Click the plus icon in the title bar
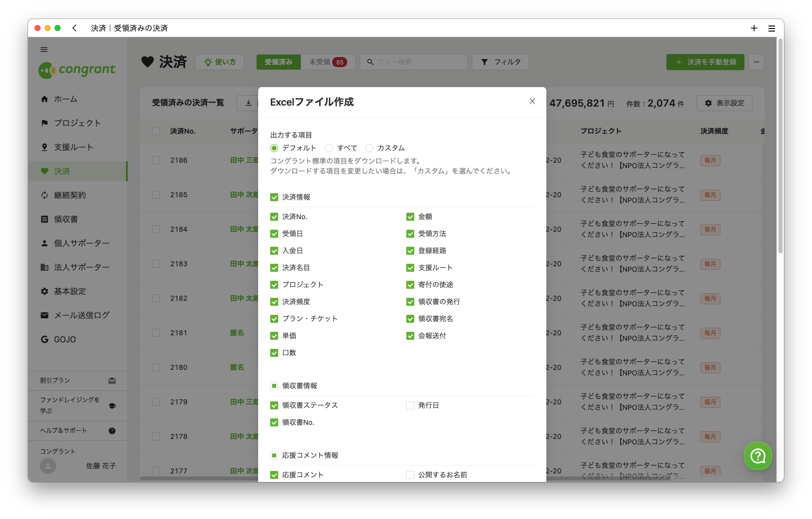812x519 pixels. 753,29
